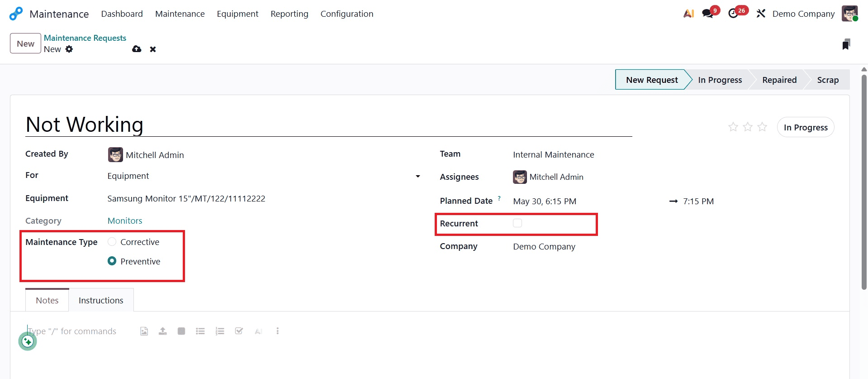Open the Monitors category link
This screenshot has width=868, height=379.
click(x=125, y=221)
